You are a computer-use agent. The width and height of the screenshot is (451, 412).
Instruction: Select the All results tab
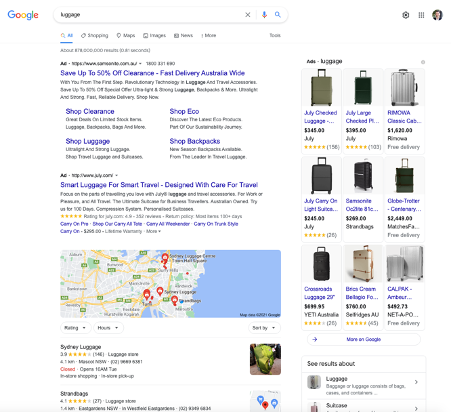pyautogui.click(x=67, y=35)
